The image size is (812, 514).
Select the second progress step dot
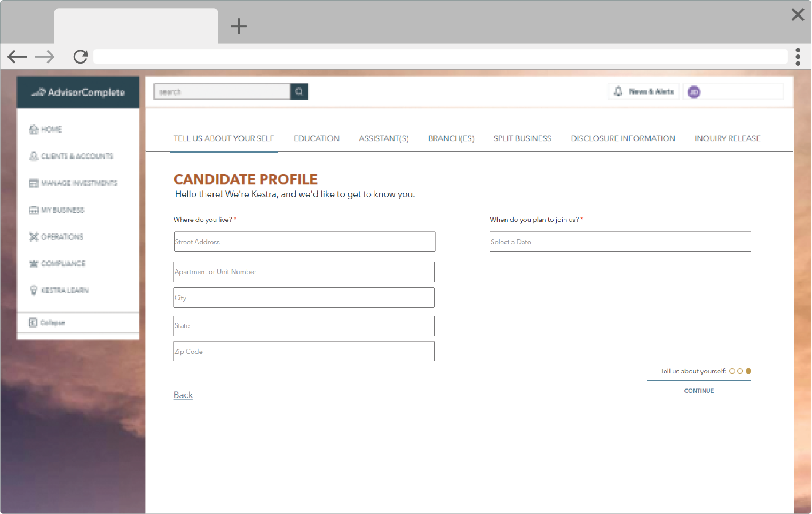click(x=740, y=371)
